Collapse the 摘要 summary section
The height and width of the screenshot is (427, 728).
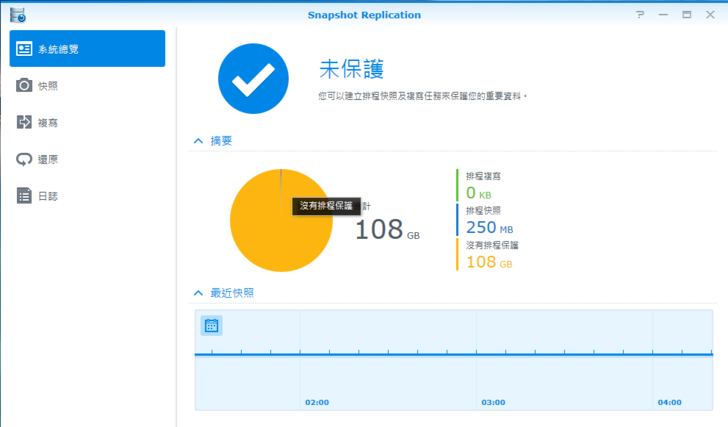tap(198, 141)
